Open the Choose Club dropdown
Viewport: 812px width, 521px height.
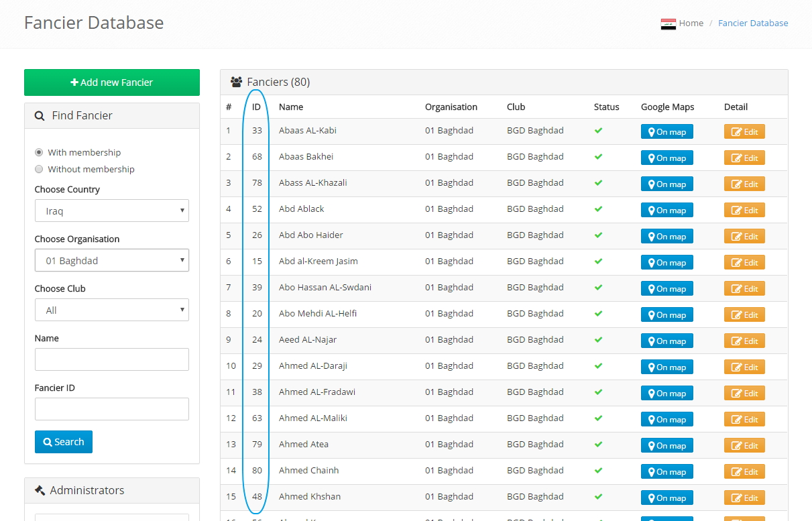111,310
